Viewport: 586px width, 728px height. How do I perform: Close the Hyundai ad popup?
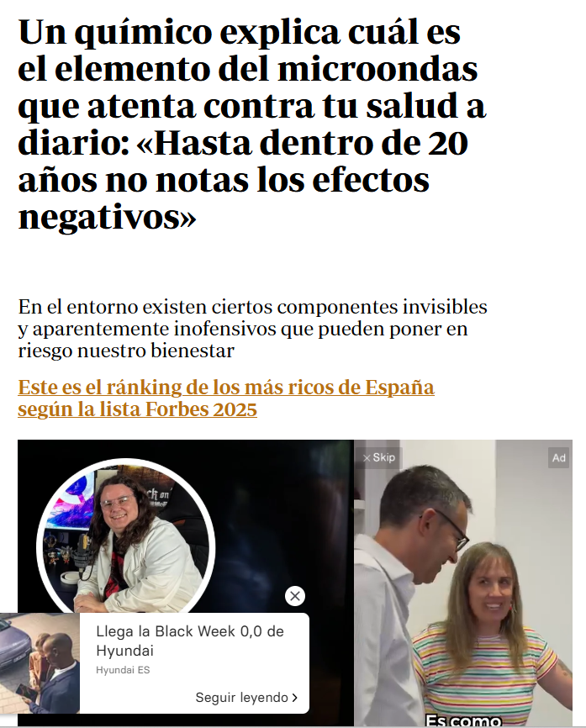pyautogui.click(x=295, y=596)
